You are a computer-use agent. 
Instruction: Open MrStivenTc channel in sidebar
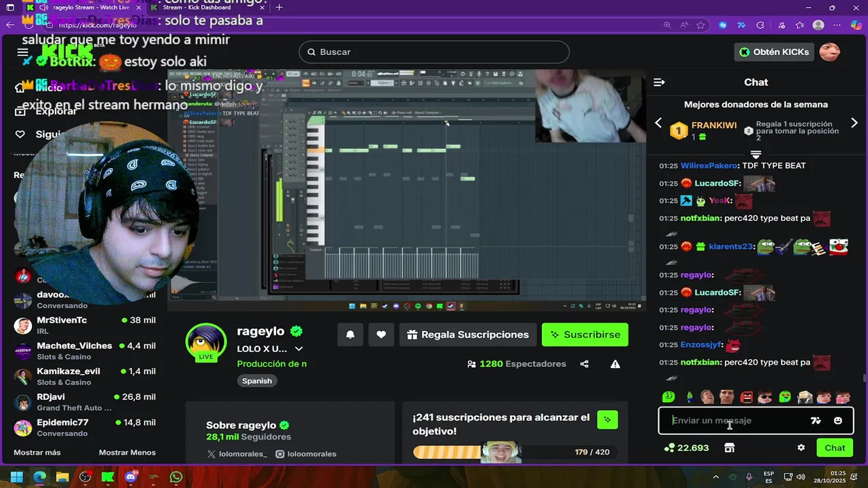tap(85, 325)
